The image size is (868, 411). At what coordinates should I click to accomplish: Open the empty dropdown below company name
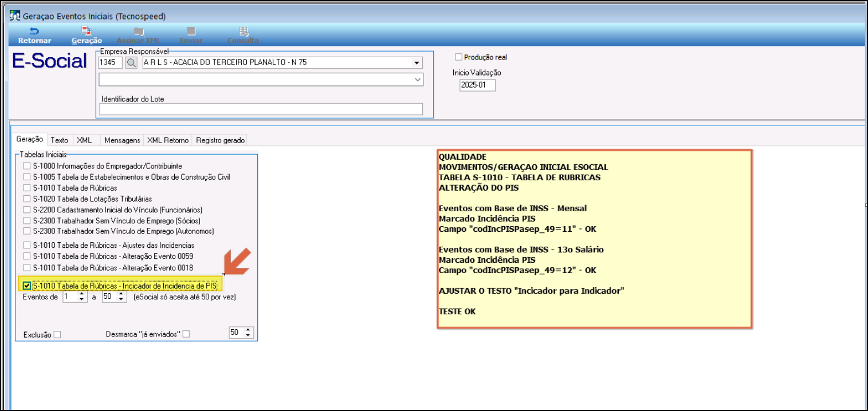click(x=417, y=80)
